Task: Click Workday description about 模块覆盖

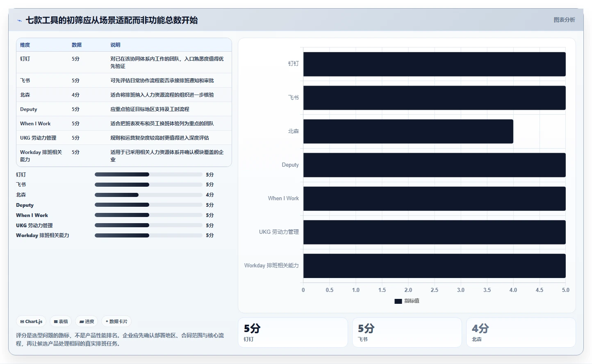Action: click(x=167, y=156)
